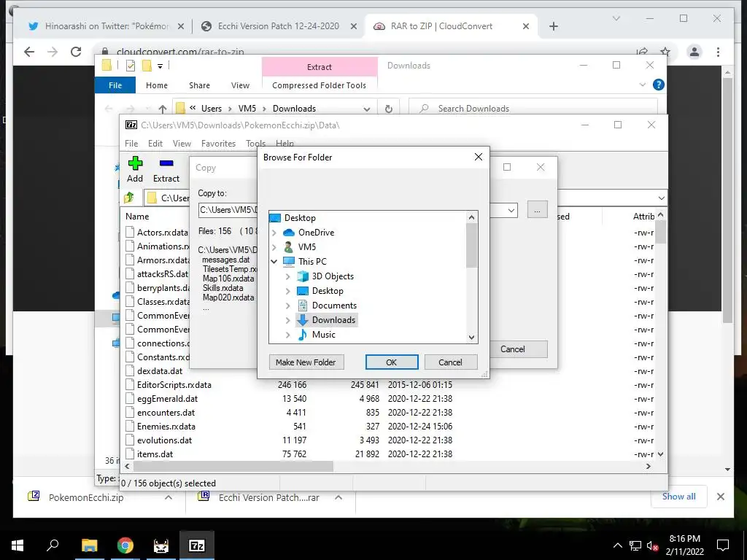This screenshot has width=747, height=560.
Task: Refresh the File Explorer Downloads folder
Action: click(x=389, y=109)
